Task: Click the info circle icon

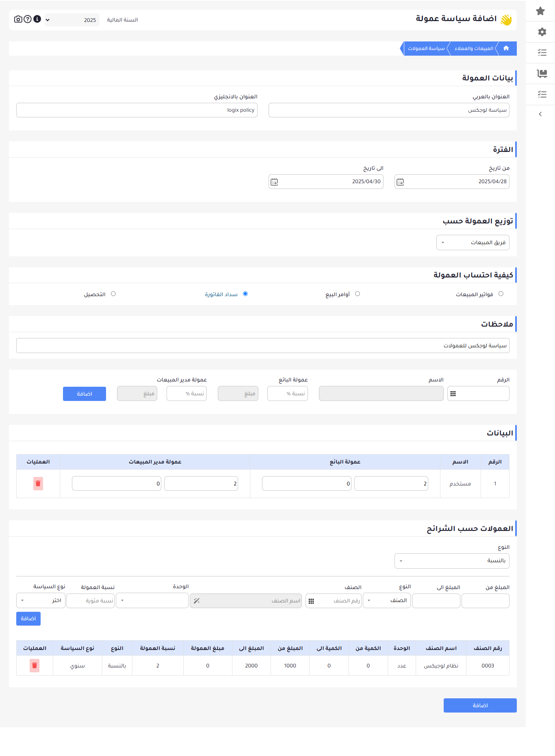Action: tap(37, 19)
